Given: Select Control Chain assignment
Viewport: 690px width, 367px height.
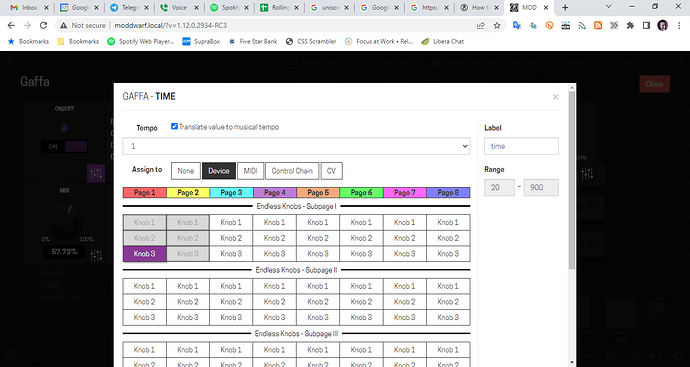Looking at the screenshot, I should pyautogui.click(x=292, y=171).
